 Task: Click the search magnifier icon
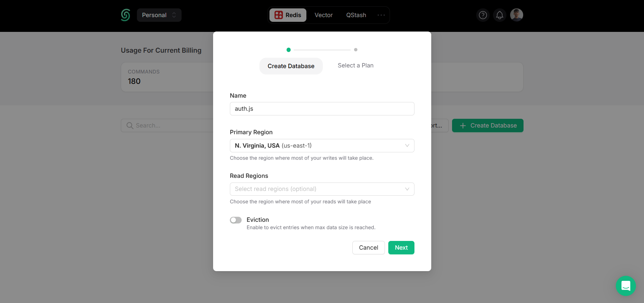point(130,125)
